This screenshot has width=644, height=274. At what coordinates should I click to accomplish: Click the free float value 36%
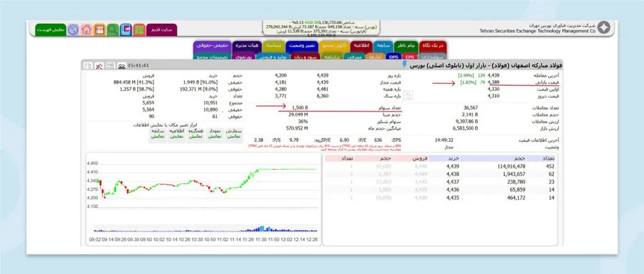(303, 121)
